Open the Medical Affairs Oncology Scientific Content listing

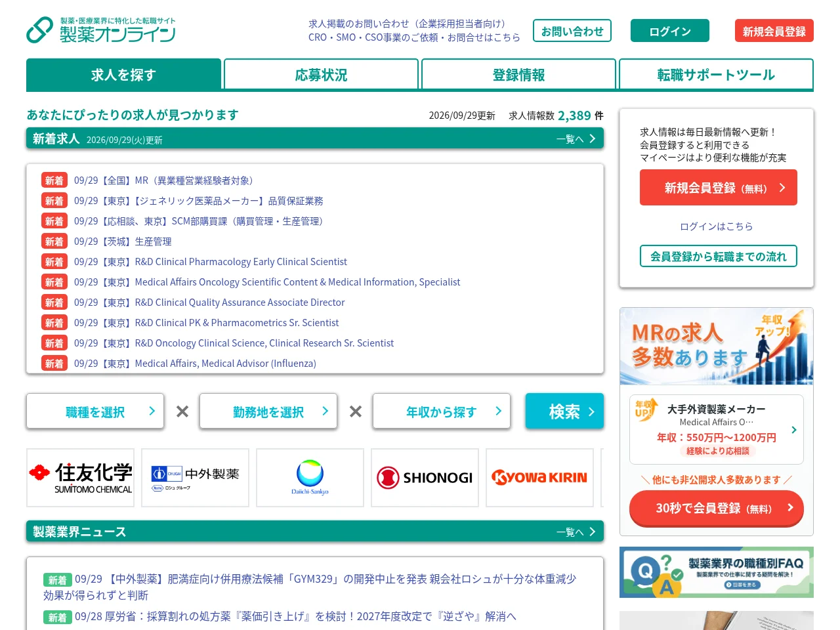tap(267, 282)
